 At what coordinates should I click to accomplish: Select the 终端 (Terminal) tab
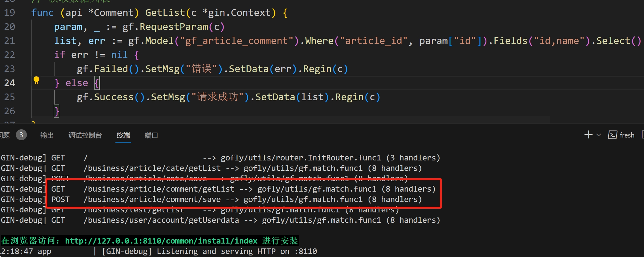click(123, 135)
